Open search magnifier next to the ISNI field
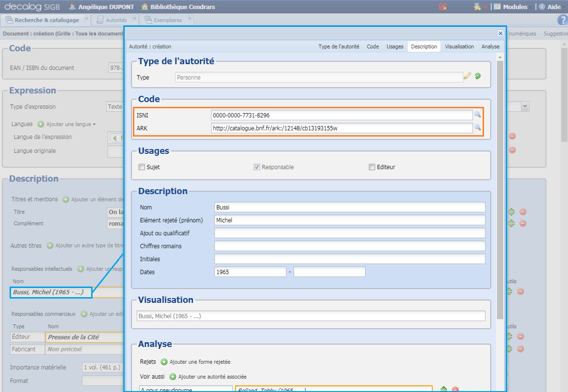This screenshot has width=568, height=392. pyautogui.click(x=478, y=115)
